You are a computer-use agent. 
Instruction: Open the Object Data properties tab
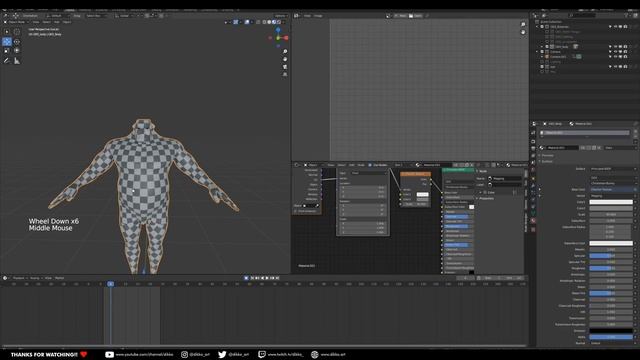click(533, 213)
